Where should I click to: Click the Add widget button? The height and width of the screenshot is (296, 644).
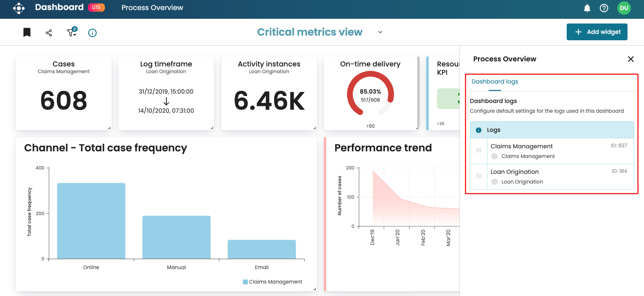pos(597,32)
